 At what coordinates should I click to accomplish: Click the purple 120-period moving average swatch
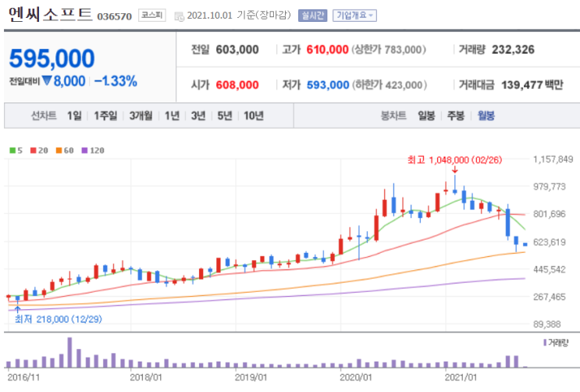[x=85, y=150]
